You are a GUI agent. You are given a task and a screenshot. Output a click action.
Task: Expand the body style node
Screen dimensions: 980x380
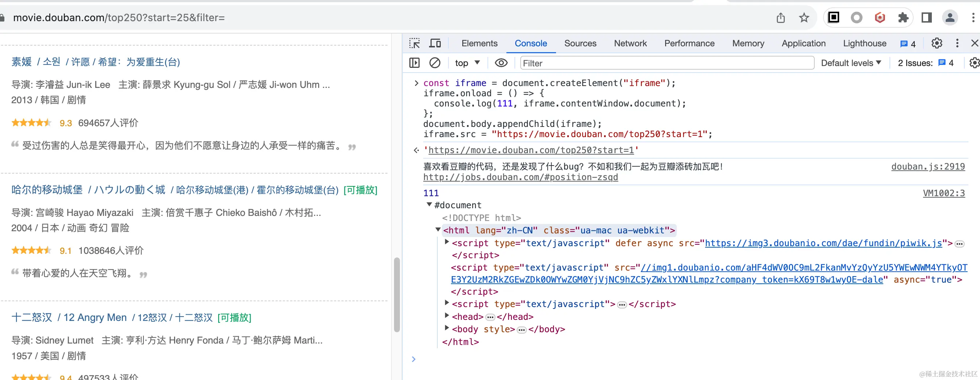(x=447, y=328)
